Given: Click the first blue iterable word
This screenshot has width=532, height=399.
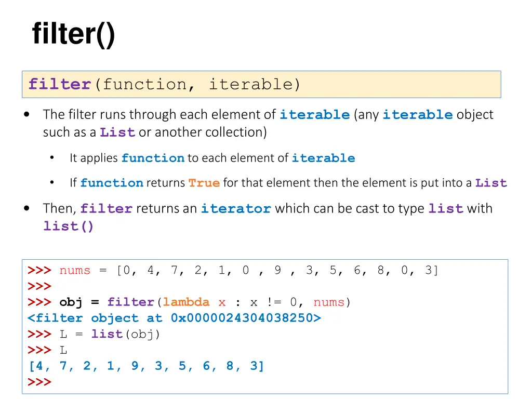Looking at the screenshot, I should click(314, 115).
